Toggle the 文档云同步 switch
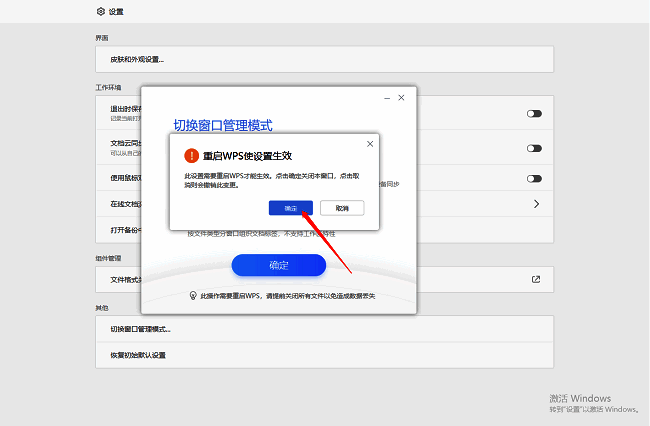The image size is (650, 426). click(534, 147)
